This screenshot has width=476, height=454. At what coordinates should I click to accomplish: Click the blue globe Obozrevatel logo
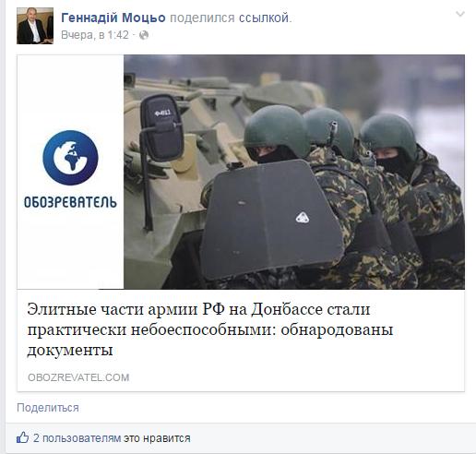pos(70,158)
